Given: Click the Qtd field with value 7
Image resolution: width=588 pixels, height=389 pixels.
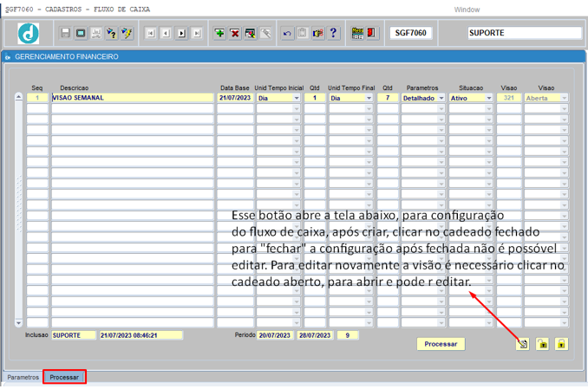Looking at the screenshot, I should [x=388, y=98].
